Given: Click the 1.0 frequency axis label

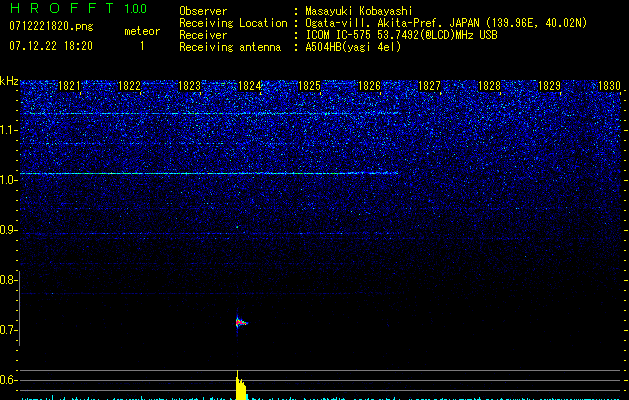Looking at the screenshot, I should click(x=9, y=180).
